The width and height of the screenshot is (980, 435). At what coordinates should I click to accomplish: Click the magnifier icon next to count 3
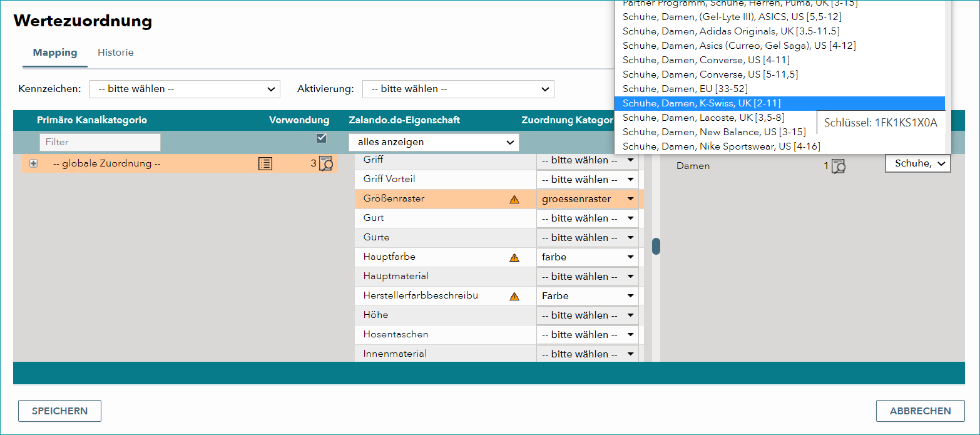pos(325,164)
